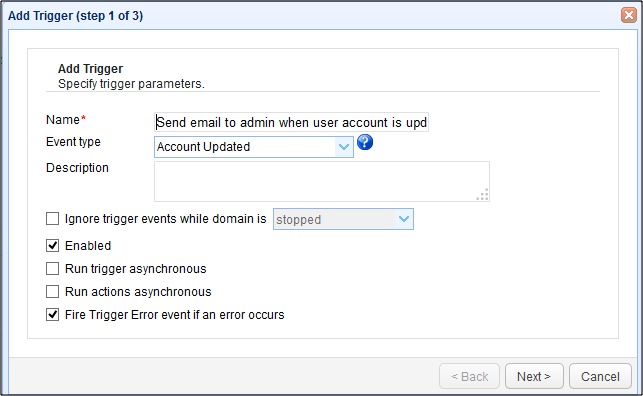Grab the Description box resize grip
The height and width of the screenshot is (396, 643).
click(483, 194)
